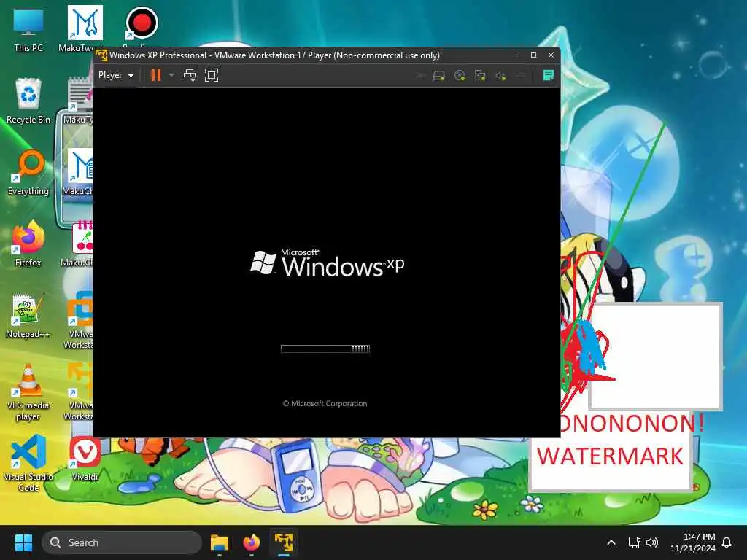
Task: Click the VMware Player taskbar button
Action: tap(284, 542)
